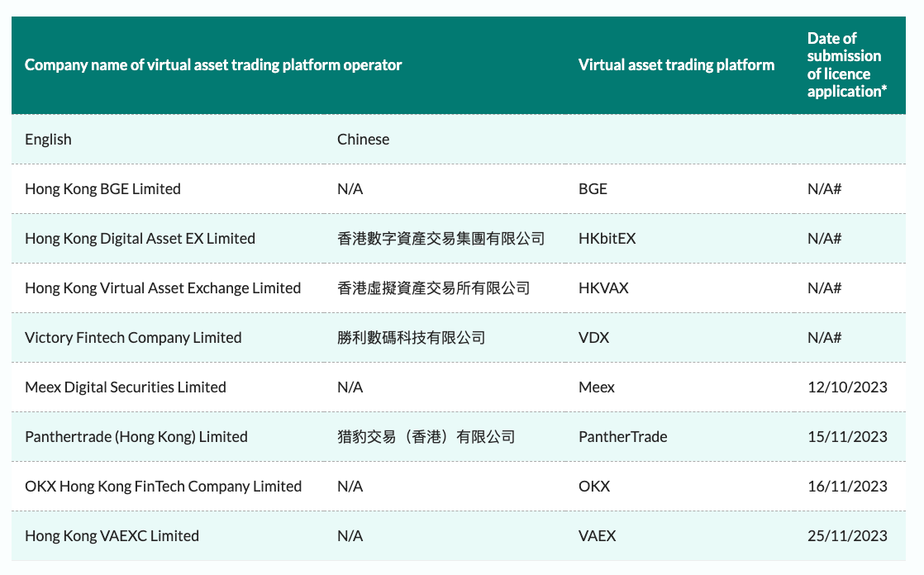Click 'Hong Kong BGE Limited' company name

pyautogui.click(x=102, y=189)
